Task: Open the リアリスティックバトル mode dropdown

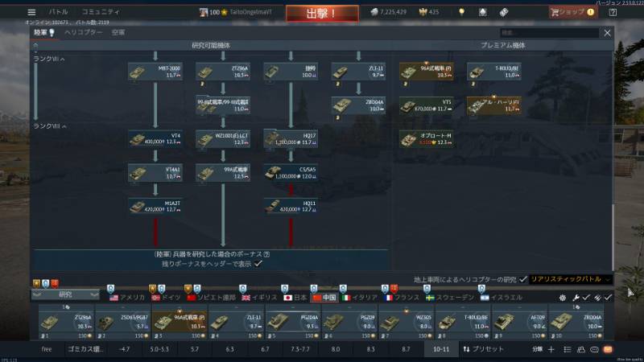Action: pos(570,279)
